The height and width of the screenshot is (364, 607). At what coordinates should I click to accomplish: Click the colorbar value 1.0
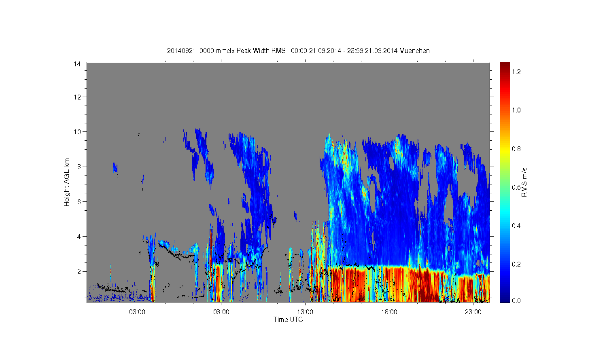click(x=516, y=110)
